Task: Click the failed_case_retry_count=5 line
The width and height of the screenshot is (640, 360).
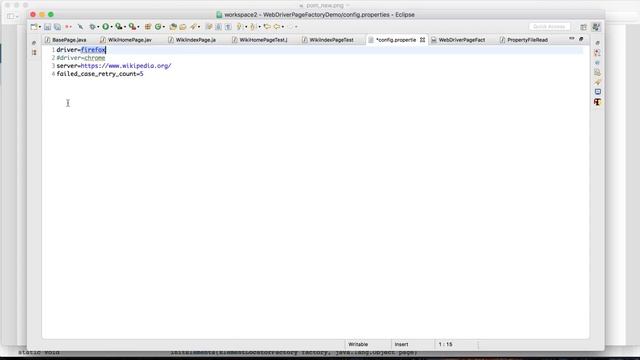Action: pyautogui.click(x=100, y=74)
